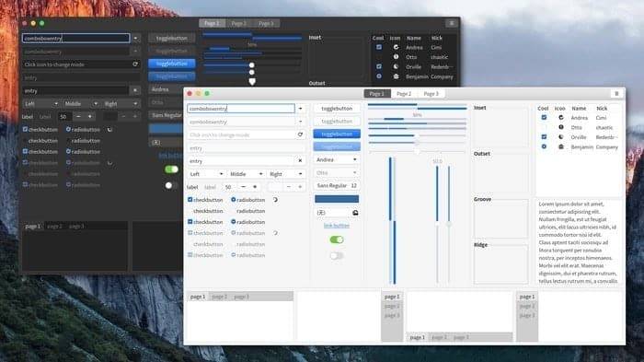Screen dimensions: 644x362
Task: Follow the link button in light window
Action: point(337,226)
